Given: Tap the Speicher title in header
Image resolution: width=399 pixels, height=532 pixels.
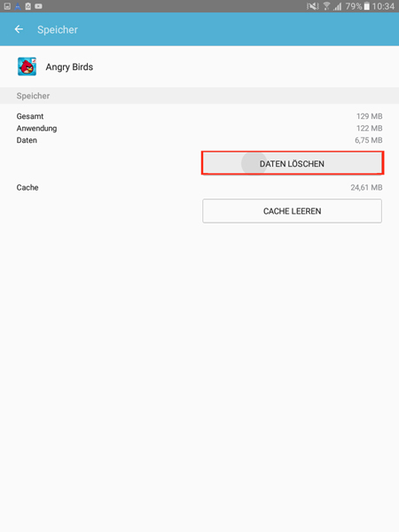Looking at the screenshot, I should point(58,30).
